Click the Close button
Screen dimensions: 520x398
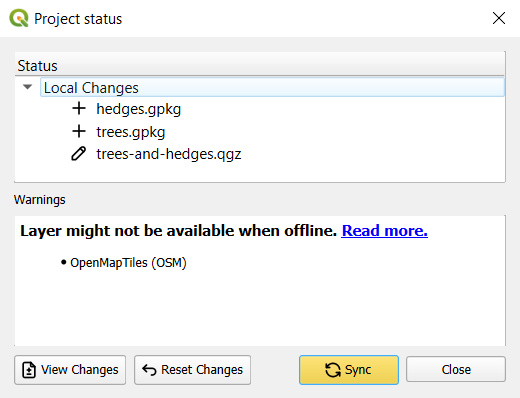coord(456,369)
